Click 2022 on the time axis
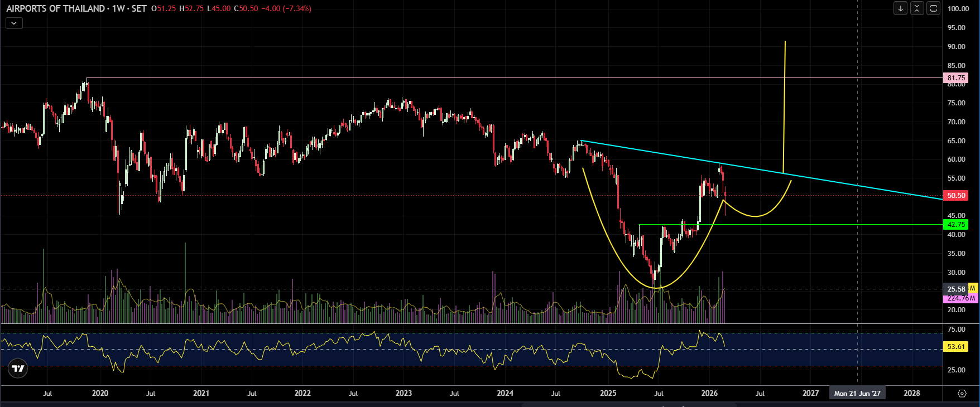Viewport: 980px width, 407px height. click(x=302, y=393)
